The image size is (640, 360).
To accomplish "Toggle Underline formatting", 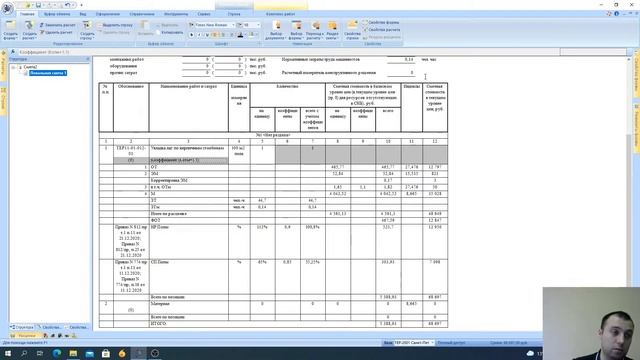I will tap(207, 35).
